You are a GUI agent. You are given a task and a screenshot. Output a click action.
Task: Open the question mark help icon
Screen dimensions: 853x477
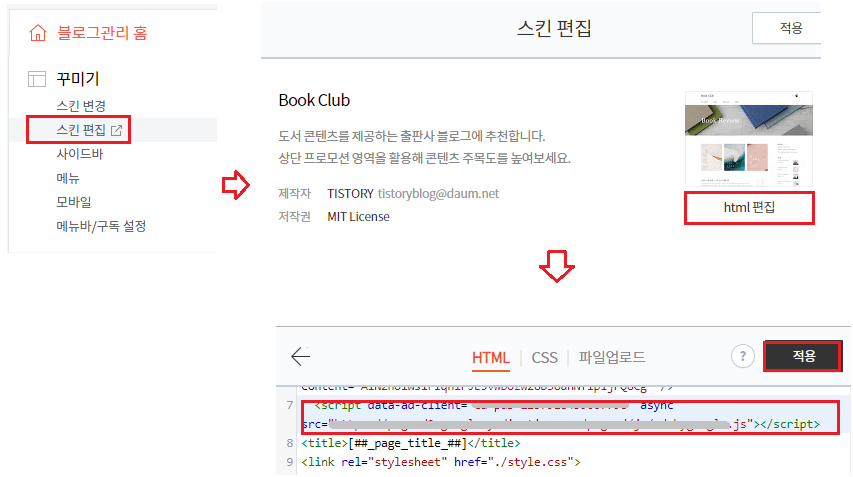[743, 356]
